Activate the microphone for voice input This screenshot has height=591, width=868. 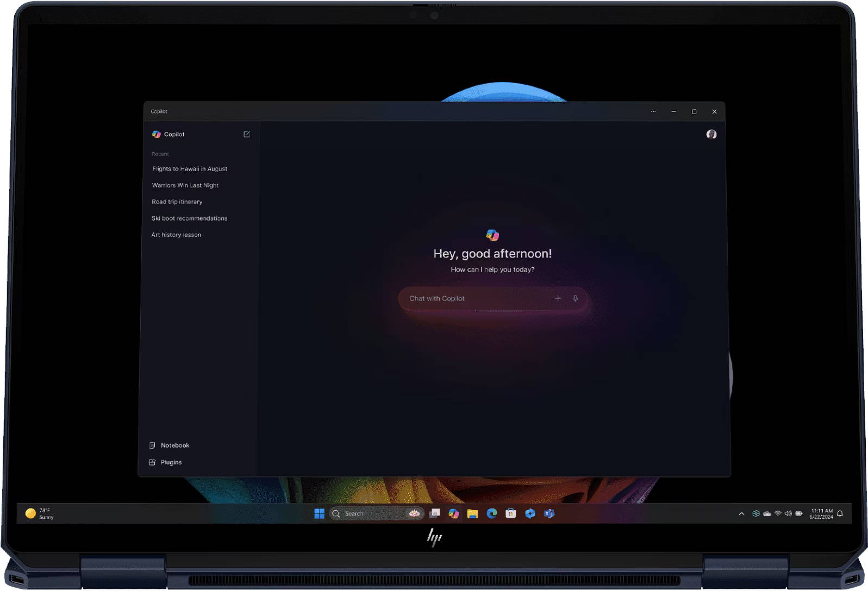tap(575, 298)
